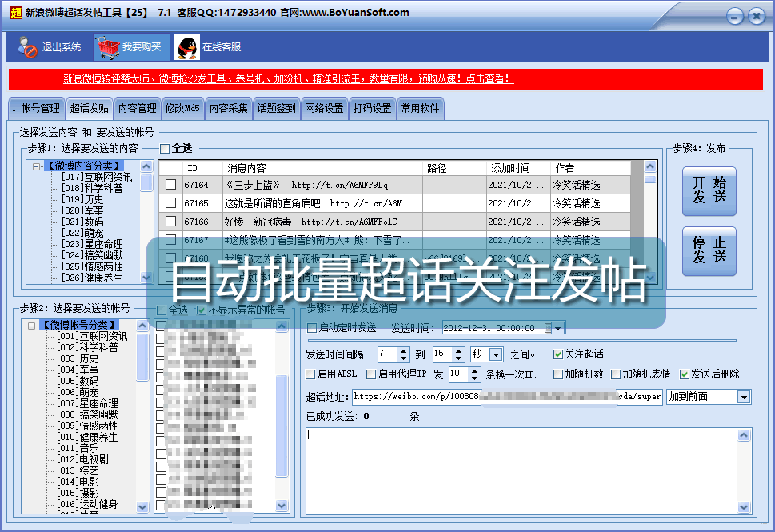The image size is (775, 532).
Task: Sort table by the ID column header
Action: (202, 168)
